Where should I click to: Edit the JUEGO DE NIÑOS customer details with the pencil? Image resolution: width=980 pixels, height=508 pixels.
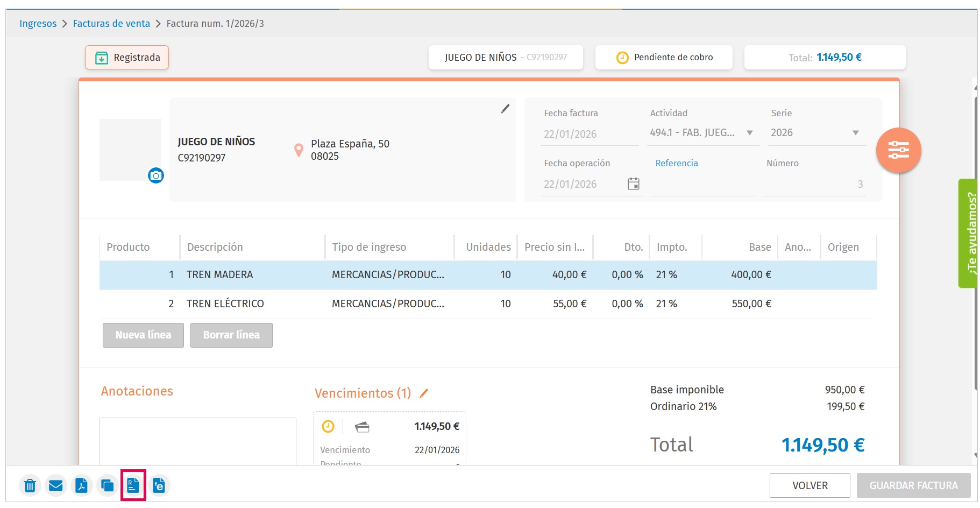(x=505, y=109)
